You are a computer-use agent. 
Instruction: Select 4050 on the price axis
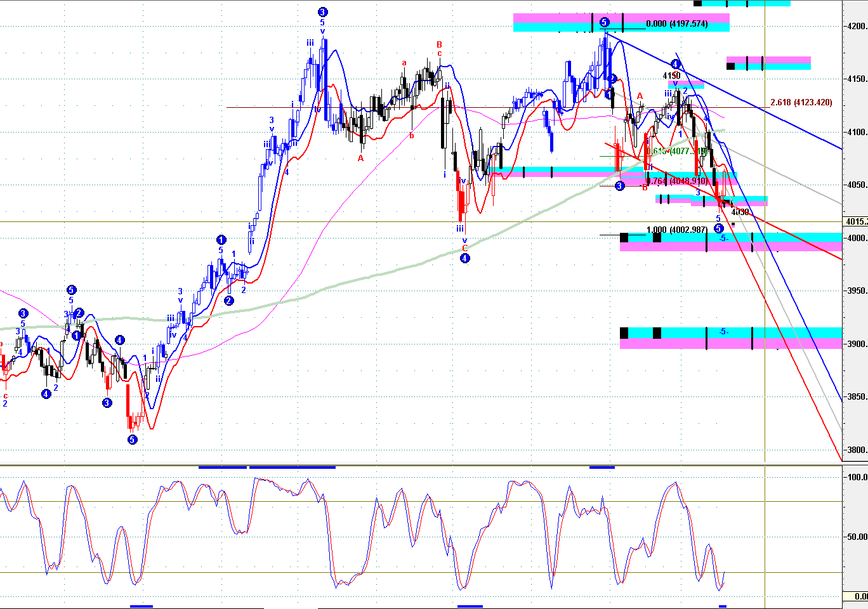[x=857, y=185]
